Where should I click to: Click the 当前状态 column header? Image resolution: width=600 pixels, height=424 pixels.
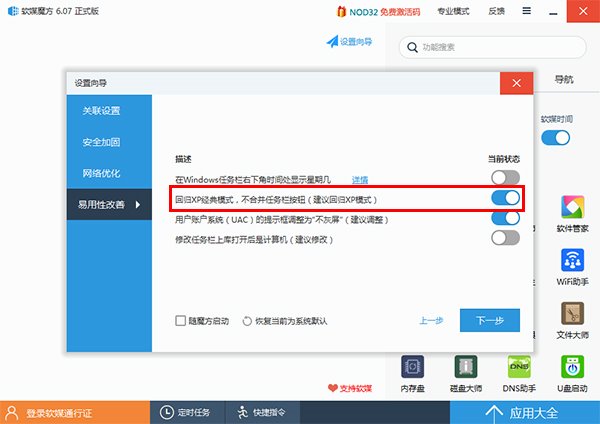click(504, 159)
